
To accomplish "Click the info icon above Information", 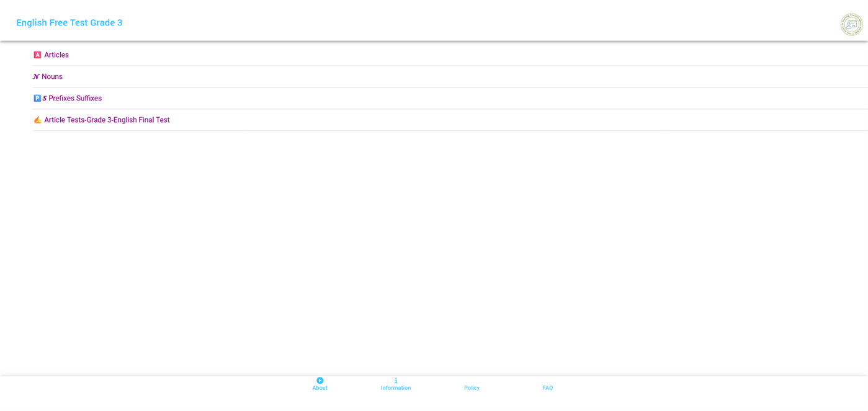I will 396,381.
